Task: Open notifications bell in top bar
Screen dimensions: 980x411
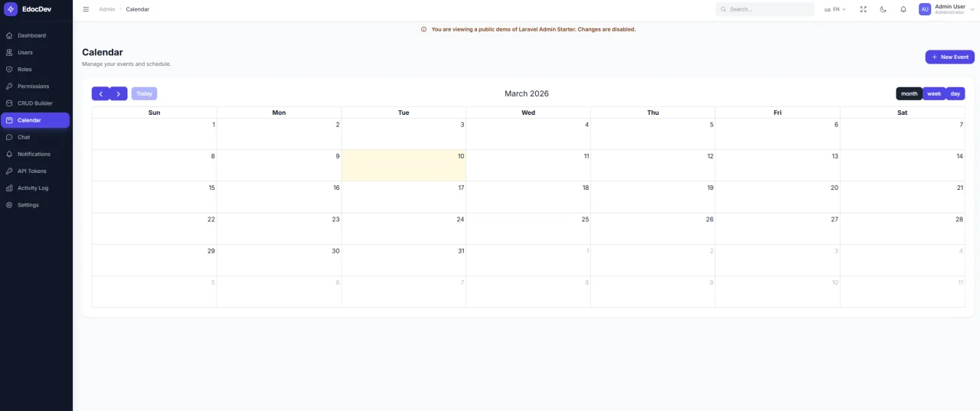Action: 903,9
